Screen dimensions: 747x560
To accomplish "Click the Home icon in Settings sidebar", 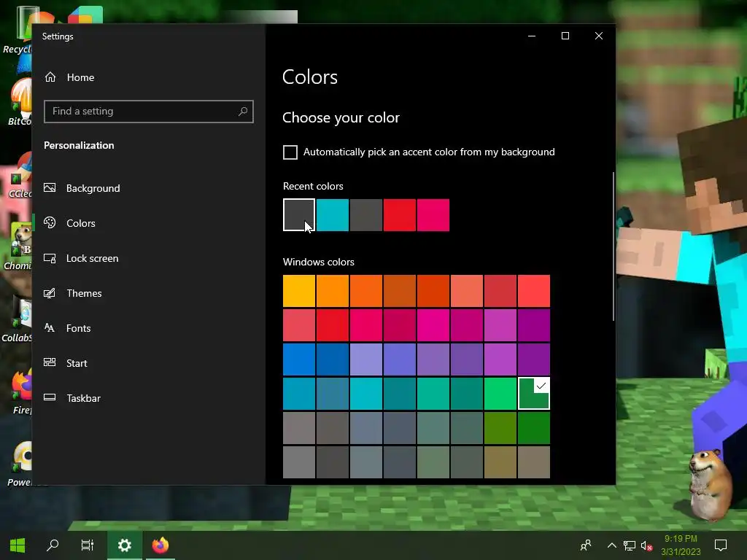I will 50,77.
